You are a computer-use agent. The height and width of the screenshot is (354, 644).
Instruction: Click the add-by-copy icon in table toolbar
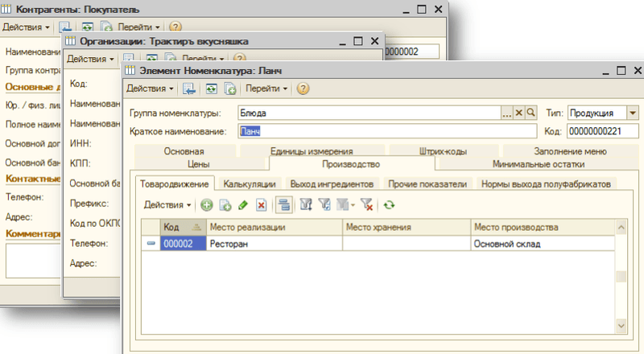click(x=225, y=205)
